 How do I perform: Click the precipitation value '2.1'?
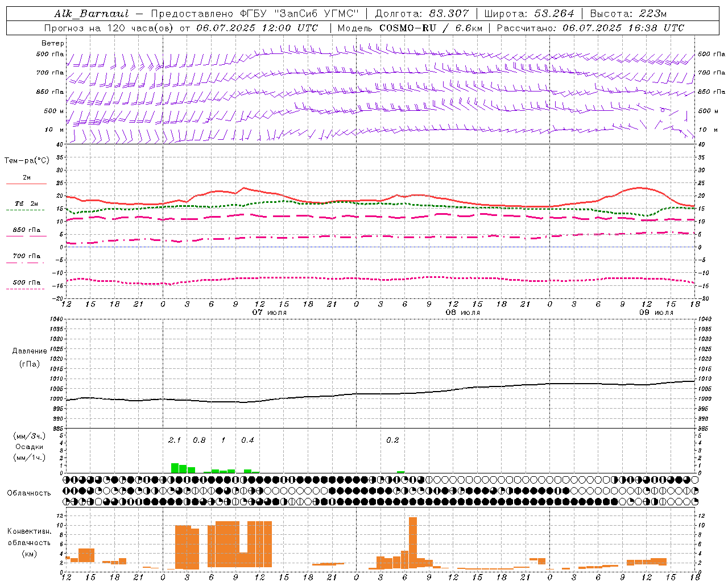tap(175, 440)
